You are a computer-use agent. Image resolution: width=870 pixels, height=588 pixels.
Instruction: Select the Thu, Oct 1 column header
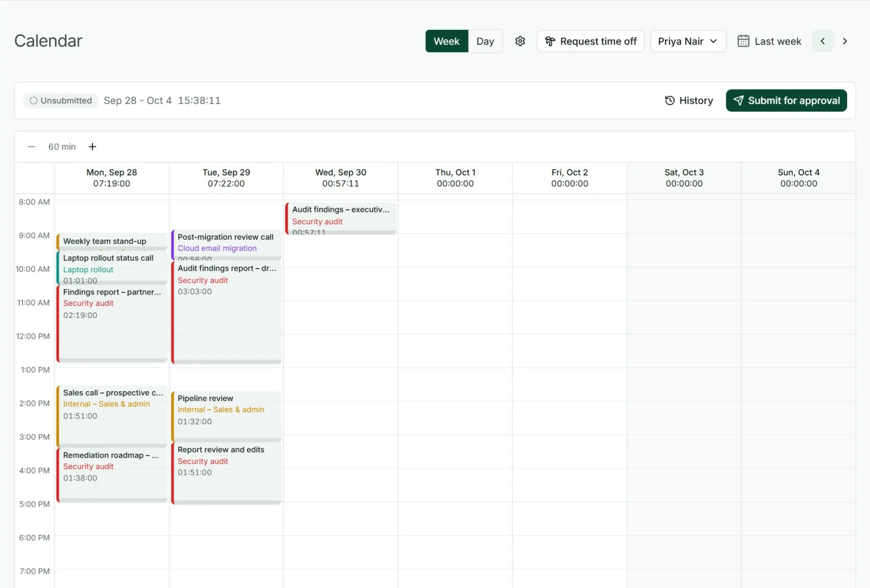click(x=455, y=178)
